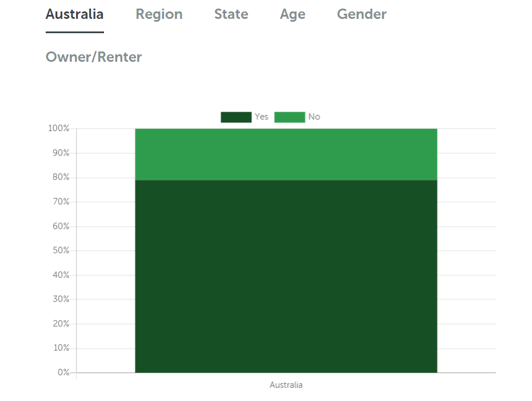Click the light green No legend swatch

coord(289,117)
